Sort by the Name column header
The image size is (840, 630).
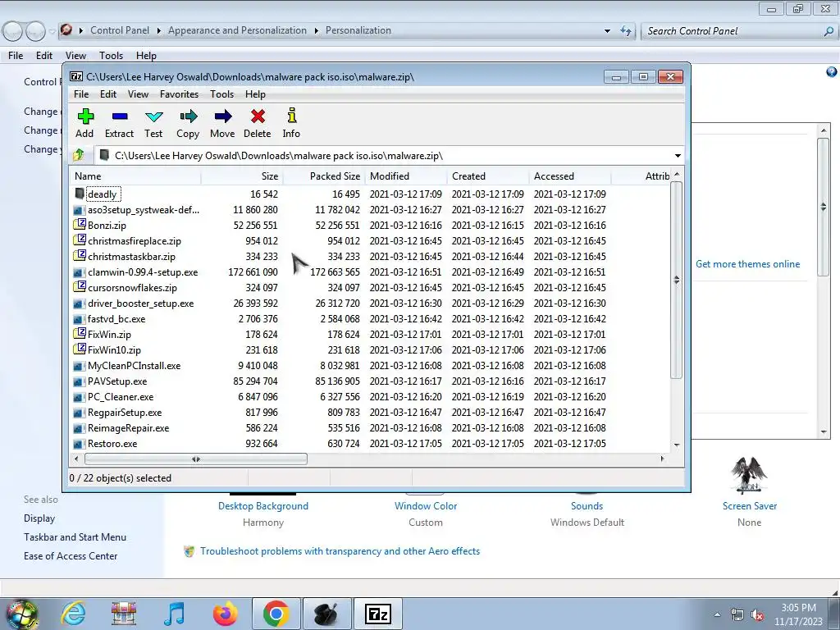click(x=135, y=176)
